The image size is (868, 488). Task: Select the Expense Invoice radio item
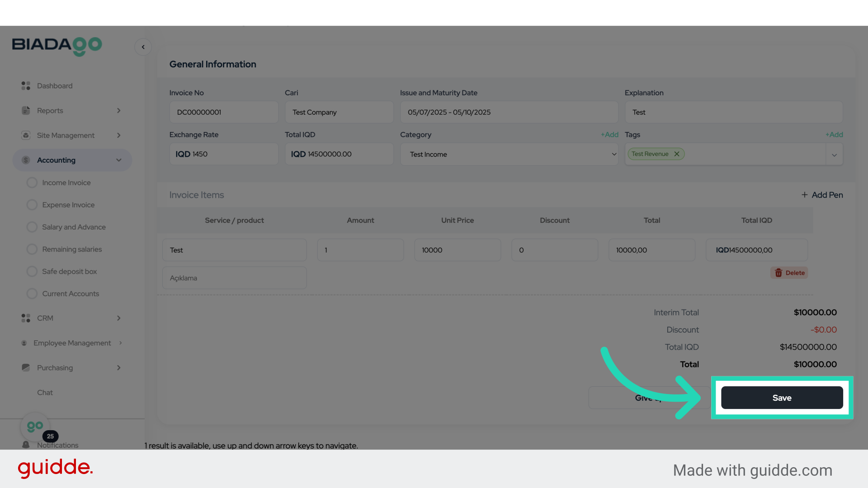coord(32,205)
